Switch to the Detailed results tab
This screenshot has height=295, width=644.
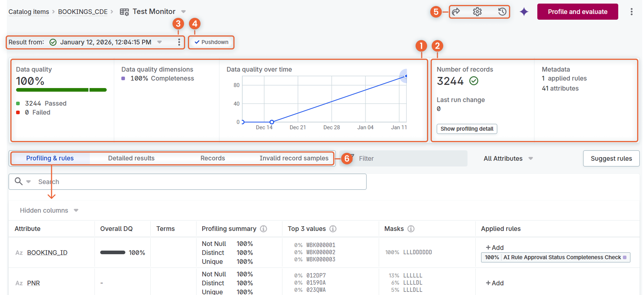131,158
